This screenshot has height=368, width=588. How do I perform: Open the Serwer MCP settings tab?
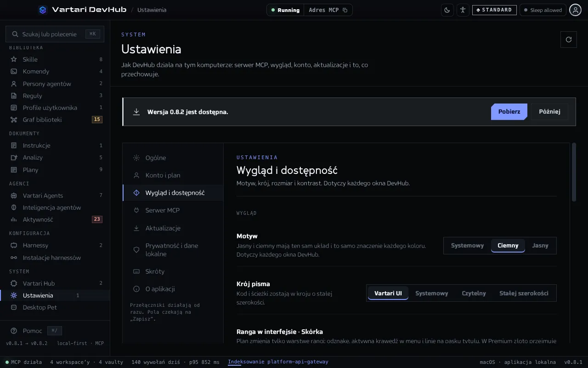(173, 210)
